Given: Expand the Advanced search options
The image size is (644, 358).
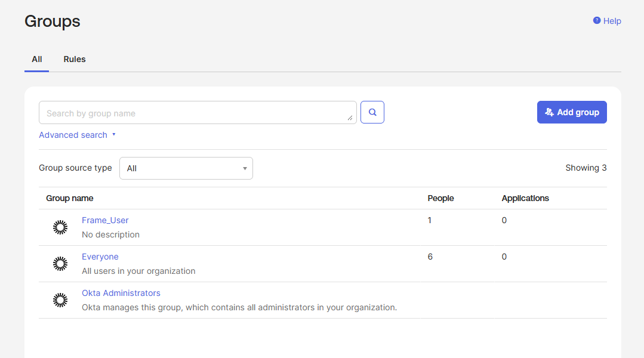Looking at the screenshot, I should tap(73, 135).
